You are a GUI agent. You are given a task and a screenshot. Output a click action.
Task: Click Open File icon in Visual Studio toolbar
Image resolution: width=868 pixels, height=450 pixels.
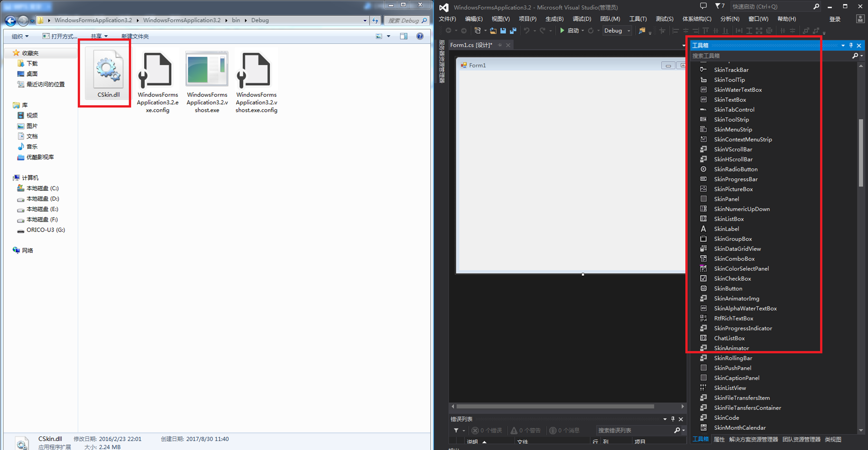tap(493, 31)
